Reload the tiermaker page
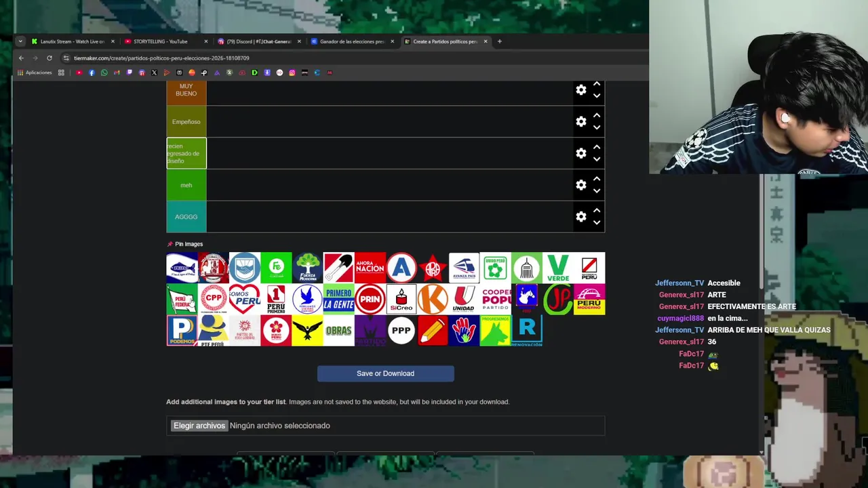The height and width of the screenshot is (488, 868). coord(50,58)
